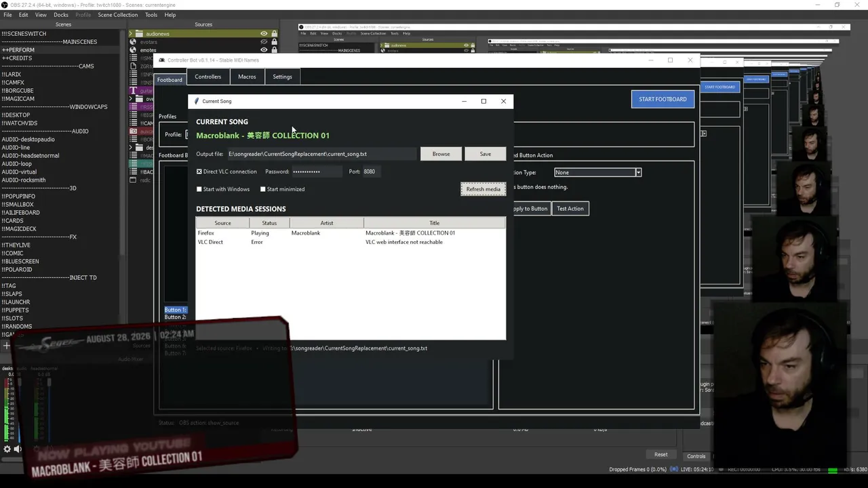Enable the Start with Windows checkbox
This screenshot has width=868, height=488.
click(199, 189)
